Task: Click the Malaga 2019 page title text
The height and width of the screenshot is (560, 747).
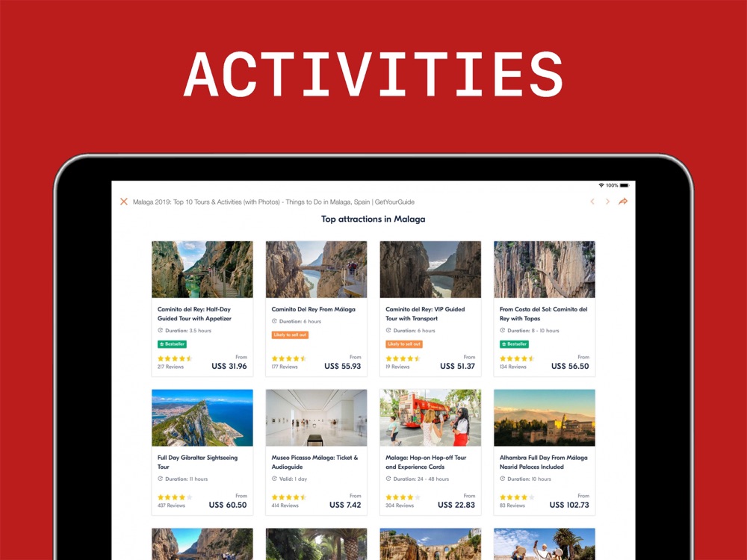Action: pyautogui.click(x=273, y=202)
